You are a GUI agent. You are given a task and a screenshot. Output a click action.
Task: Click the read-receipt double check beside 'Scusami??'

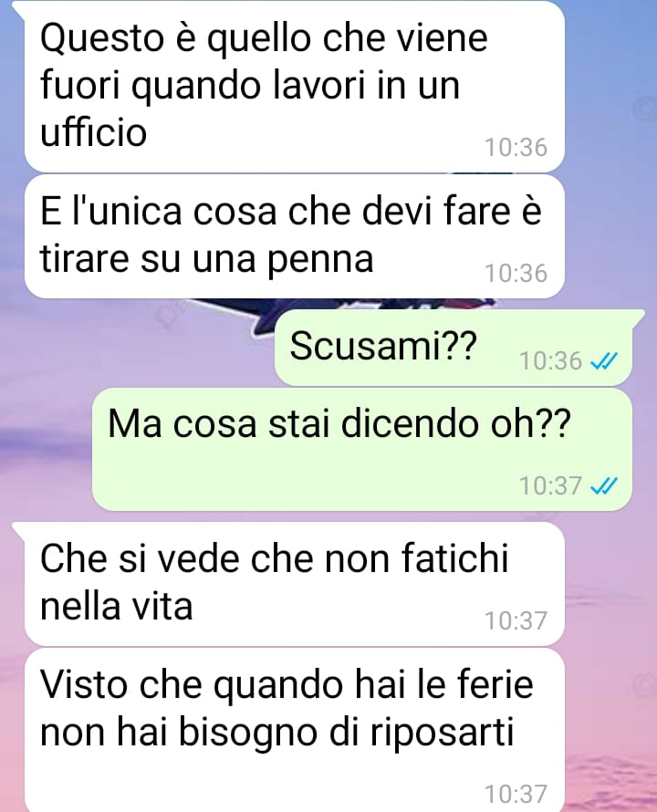coord(604,361)
